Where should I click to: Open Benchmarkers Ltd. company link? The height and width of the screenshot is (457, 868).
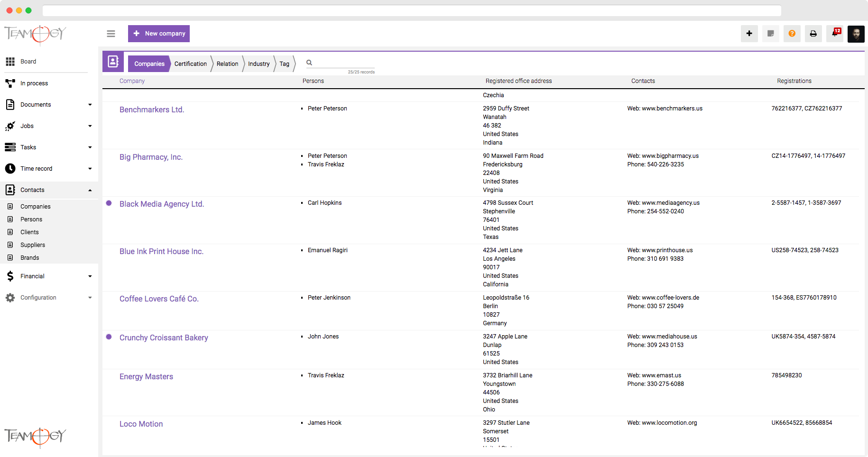pos(152,110)
